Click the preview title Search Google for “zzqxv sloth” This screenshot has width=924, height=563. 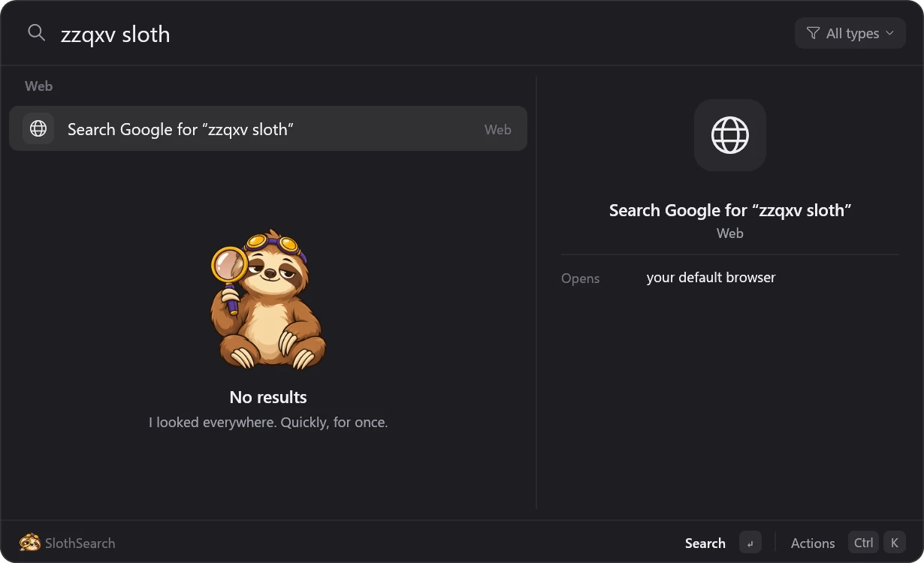click(730, 210)
